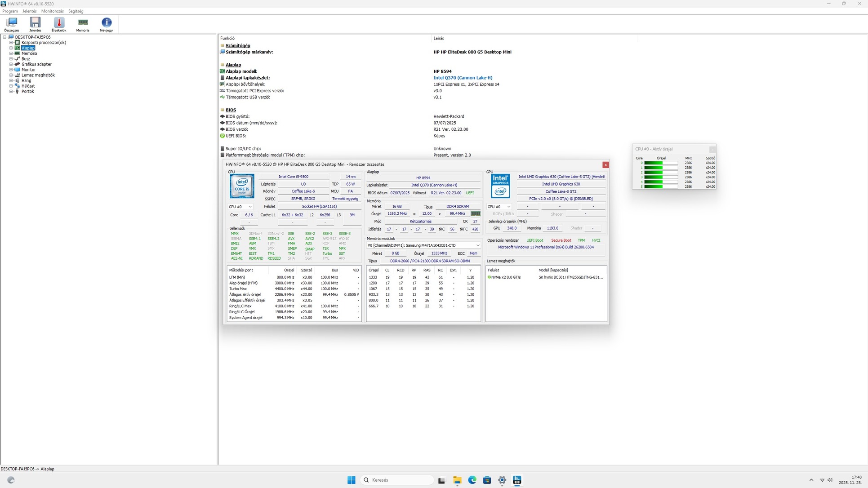Click the green memory module icon

[x=476, y=214]
